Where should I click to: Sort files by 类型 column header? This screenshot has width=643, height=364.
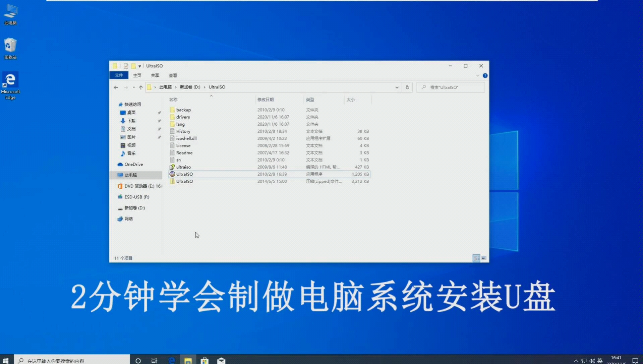(x=310, y=100)
